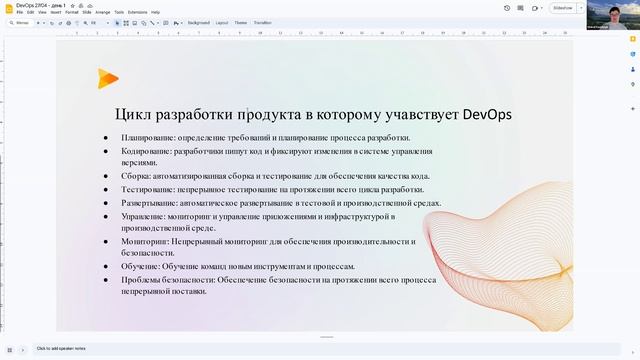The height and width of the screenshot is (360, 640).
Task: Click the move-to-folder icon by title
Action: pyautogui.click(x=81, y=6)
